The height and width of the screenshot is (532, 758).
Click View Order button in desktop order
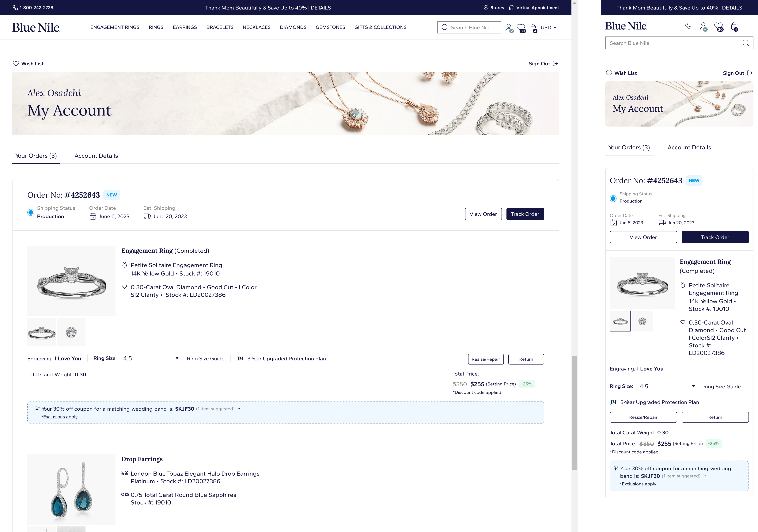(x=483, y=214)
